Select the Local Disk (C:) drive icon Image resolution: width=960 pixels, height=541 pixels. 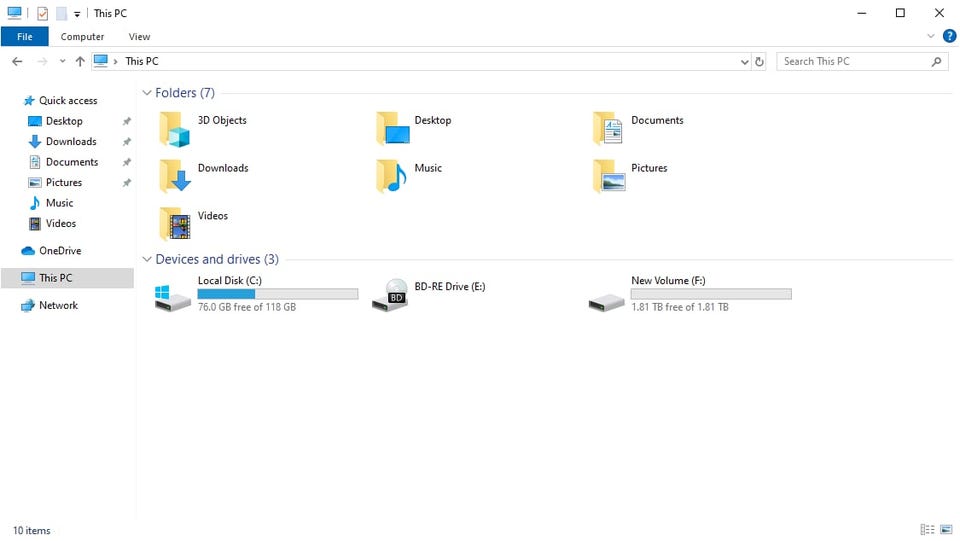(x=172, y=298)
